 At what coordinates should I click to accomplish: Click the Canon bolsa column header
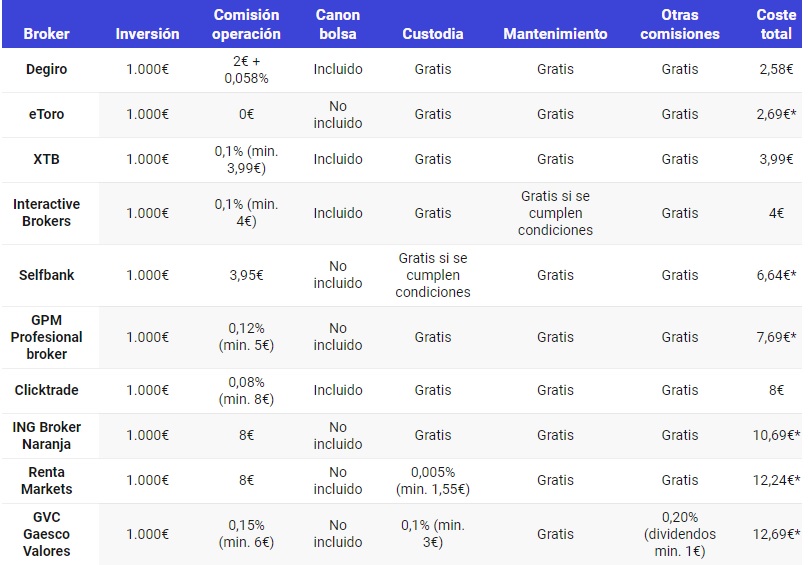(x=338, y=24)
